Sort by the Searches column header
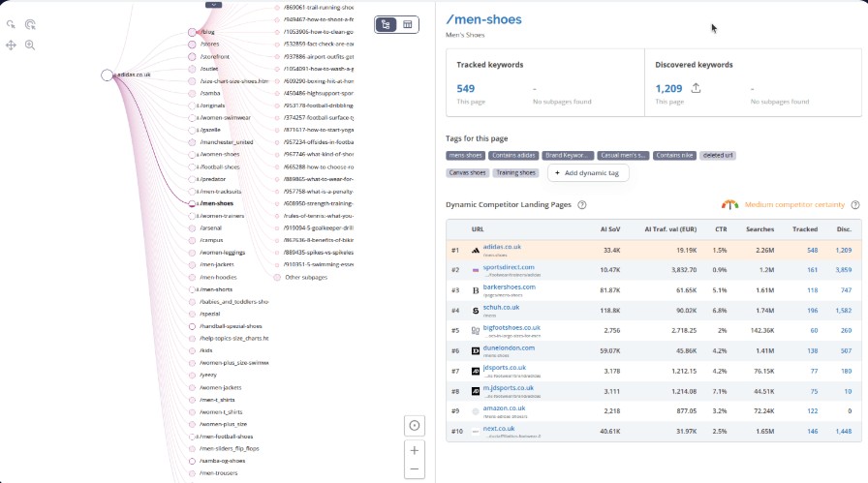Viewport: 868px width, 483px height. pos(760,229)
